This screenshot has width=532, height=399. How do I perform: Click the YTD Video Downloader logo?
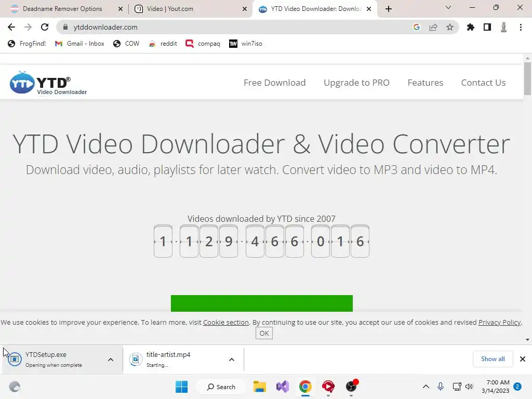pos(48,83)
